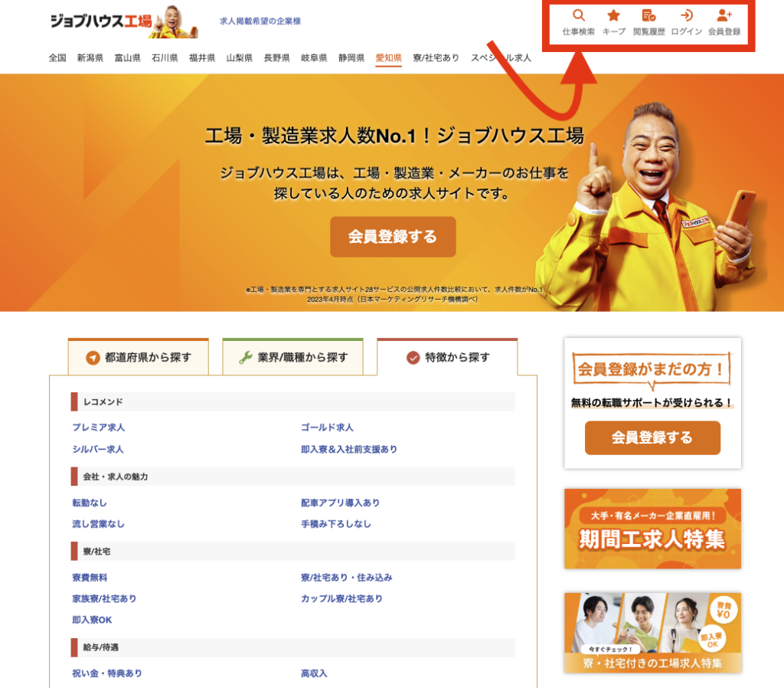The height and width of the screenshot is (688, 784).
Task: Select 福井県 in the region menu
Action: click(202, 57)
